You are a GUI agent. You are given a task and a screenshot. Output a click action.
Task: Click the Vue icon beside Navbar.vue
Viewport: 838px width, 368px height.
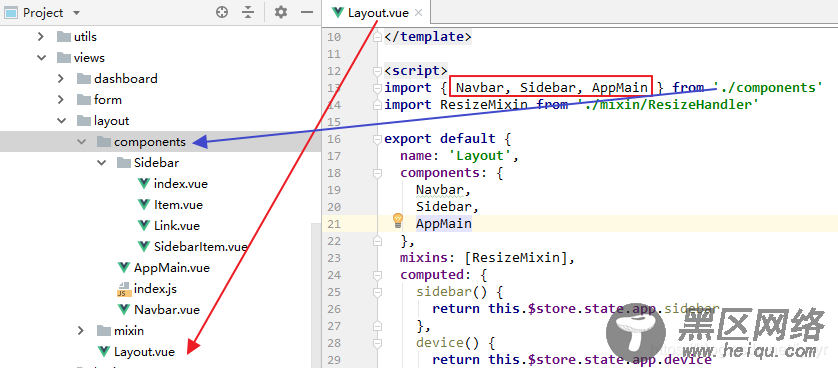(x=124, y=310)
